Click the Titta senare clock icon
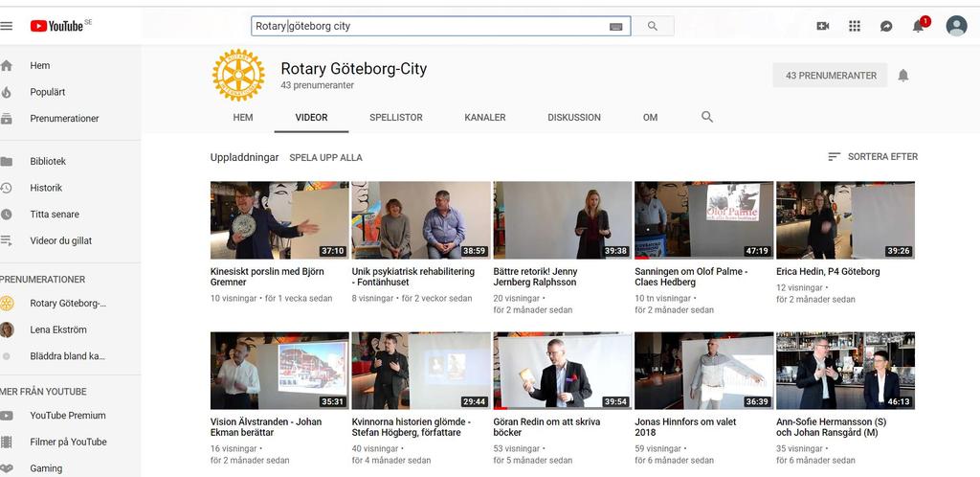 [7, 214]
